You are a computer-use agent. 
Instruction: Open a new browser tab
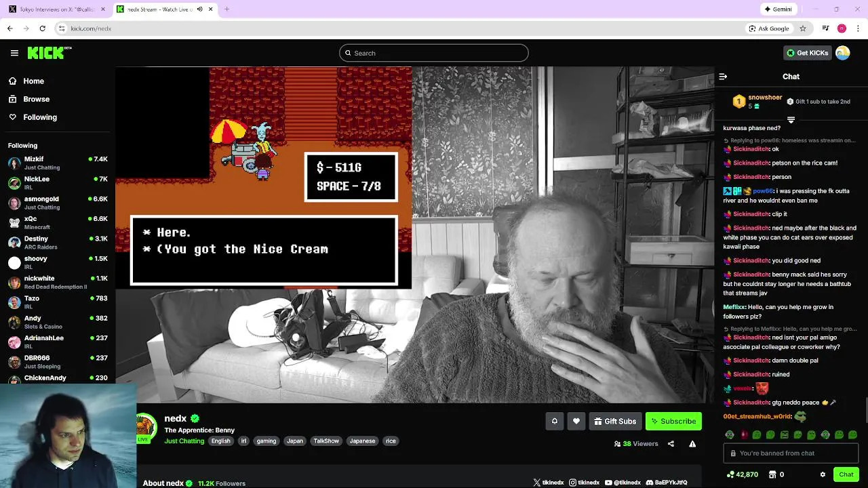click(x=226, y=9)
